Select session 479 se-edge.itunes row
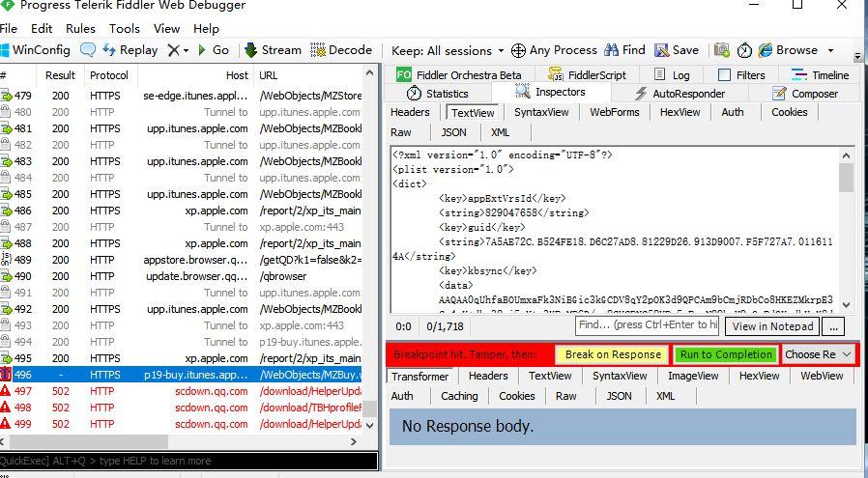The width and height of the screenshot is (868, 478). pyautogui.click(x=181, y=96)
